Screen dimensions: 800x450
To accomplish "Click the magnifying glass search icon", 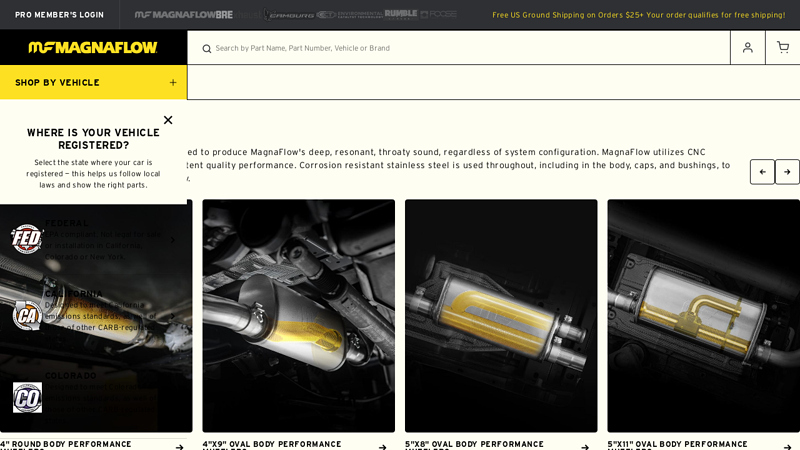I will [x=207, y=48].
